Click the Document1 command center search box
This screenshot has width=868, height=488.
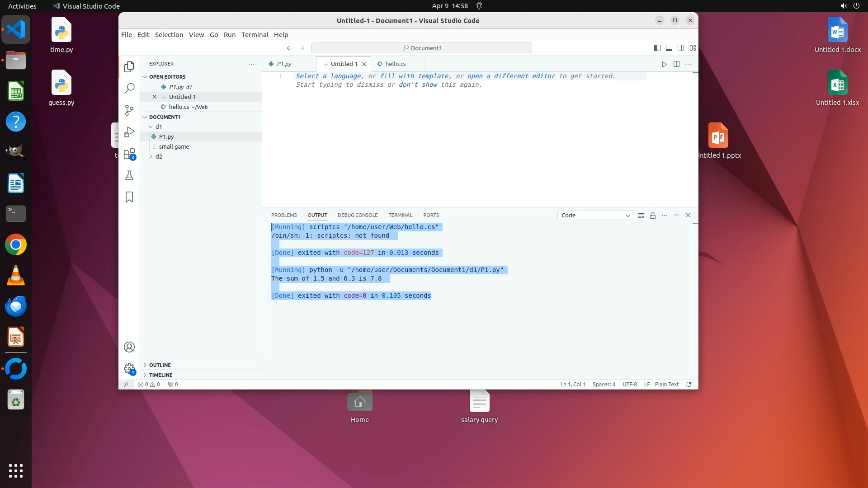[421, 48]
